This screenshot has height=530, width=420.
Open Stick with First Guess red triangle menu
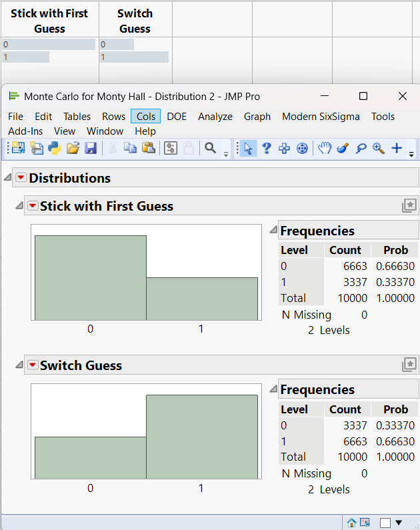(33, 206)
